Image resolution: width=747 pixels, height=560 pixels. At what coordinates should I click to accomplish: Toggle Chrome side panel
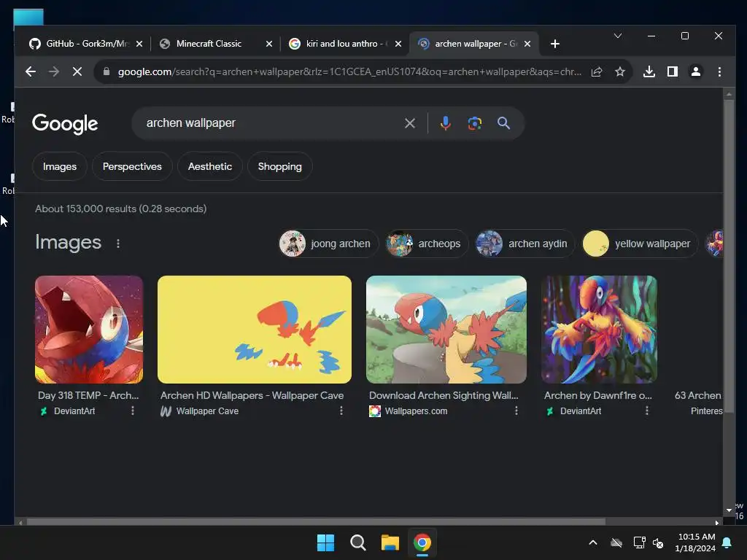(672, 71)
